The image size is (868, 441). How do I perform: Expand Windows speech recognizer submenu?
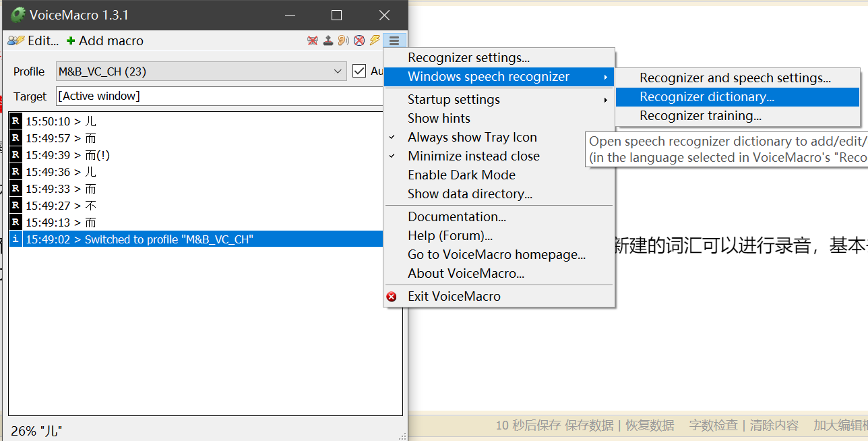499,77
